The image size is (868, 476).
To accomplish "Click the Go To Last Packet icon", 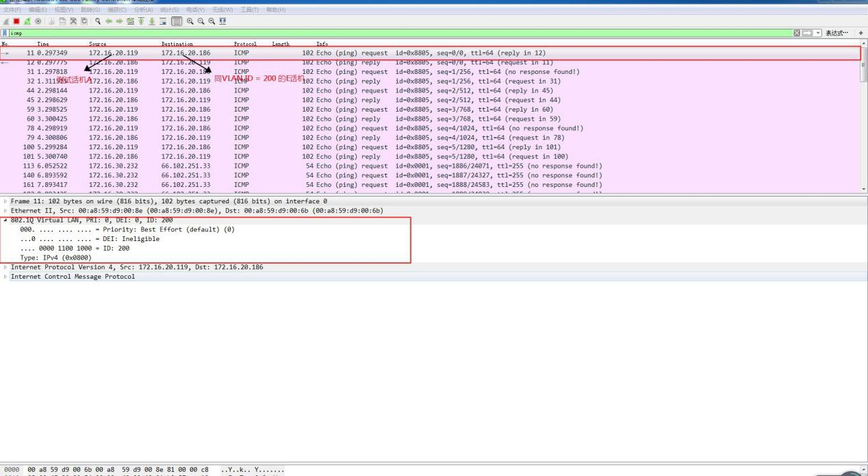I will pos(152,21).
